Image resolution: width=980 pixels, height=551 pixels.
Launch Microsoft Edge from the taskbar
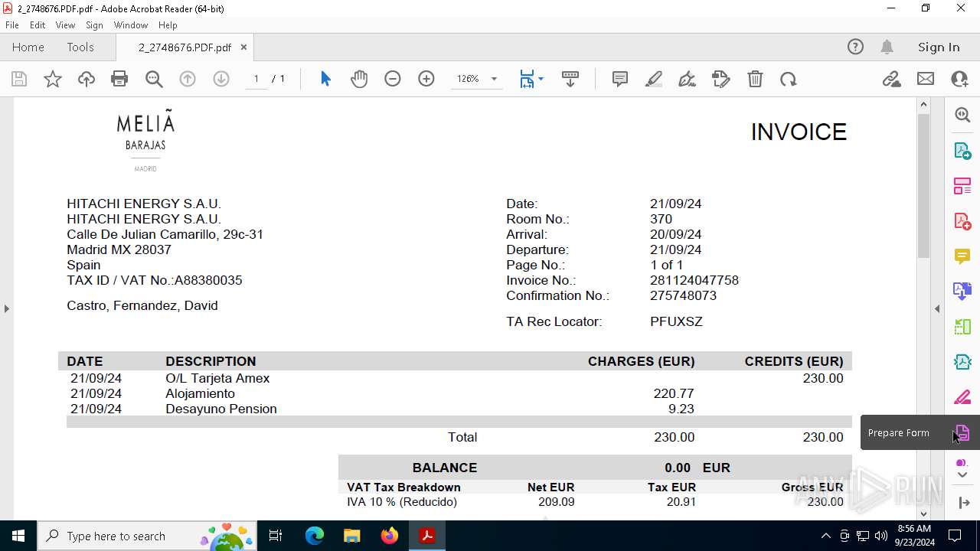click(315, 536)
